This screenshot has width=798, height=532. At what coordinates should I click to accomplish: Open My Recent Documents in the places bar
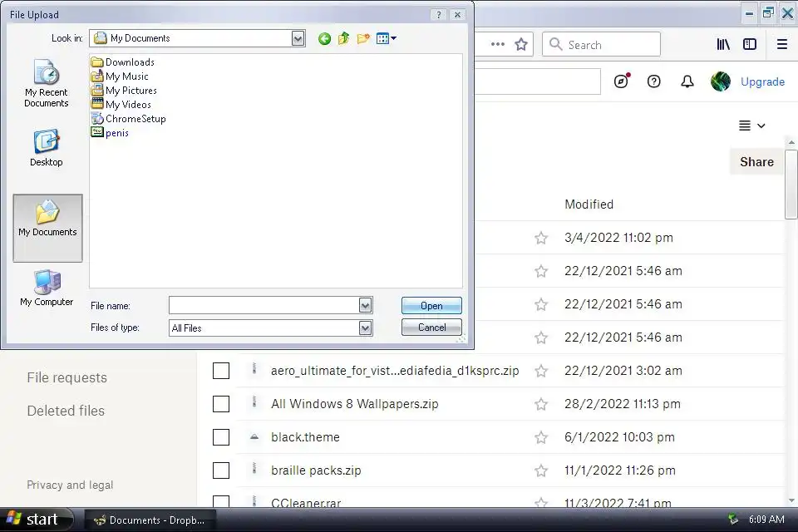pyautogui.click(x=47, y=83)
